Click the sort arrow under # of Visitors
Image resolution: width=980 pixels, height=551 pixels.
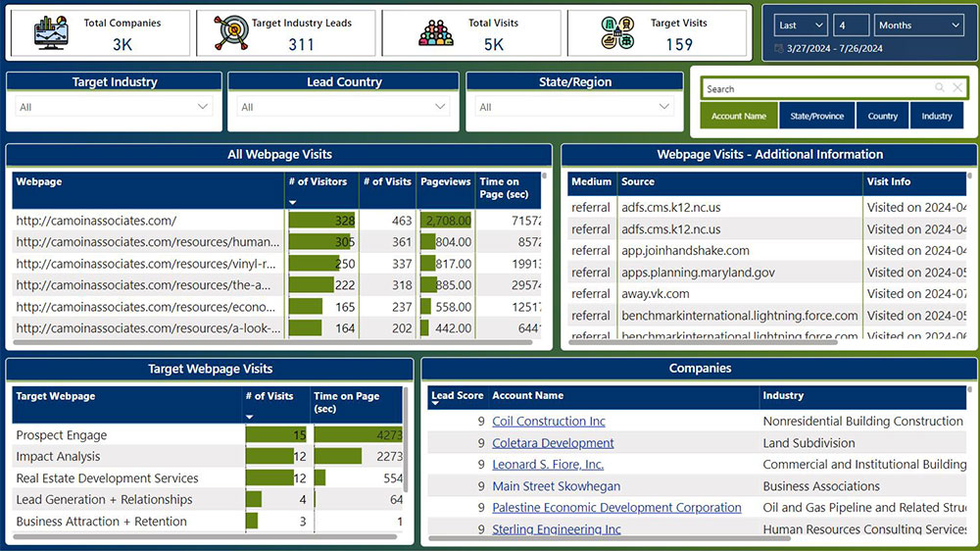pos(292,202)
